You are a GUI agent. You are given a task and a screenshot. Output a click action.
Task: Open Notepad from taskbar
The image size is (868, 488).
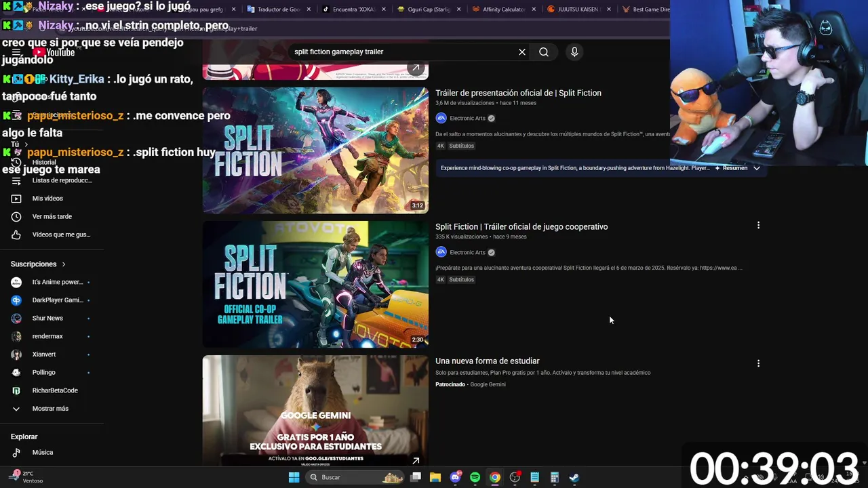coord(534,477)
